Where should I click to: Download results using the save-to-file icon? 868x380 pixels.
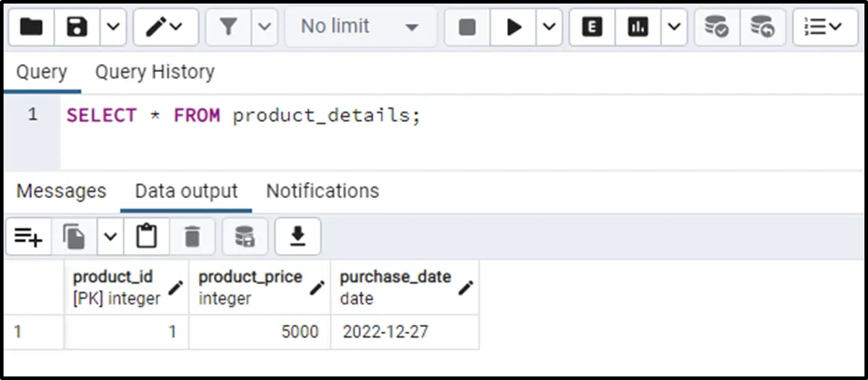point(298,236)
